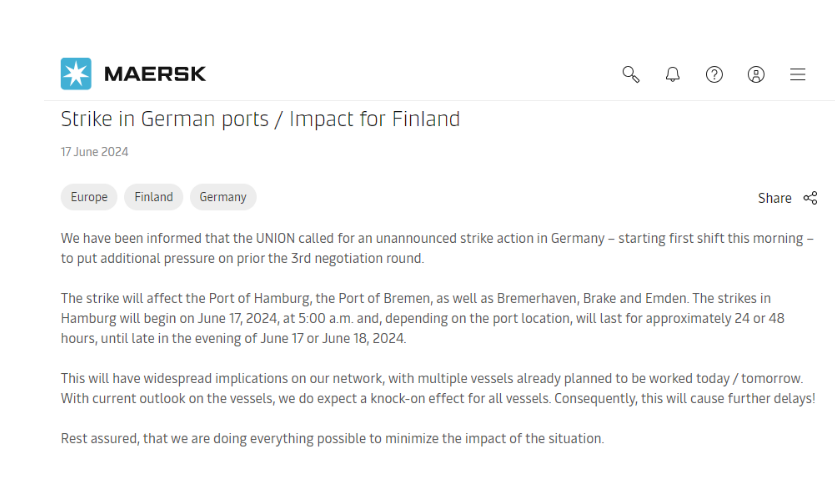Viewport: 835px width, 477px height.
Task: Click the 17 June 2024 date
Action: pos(94,152)
